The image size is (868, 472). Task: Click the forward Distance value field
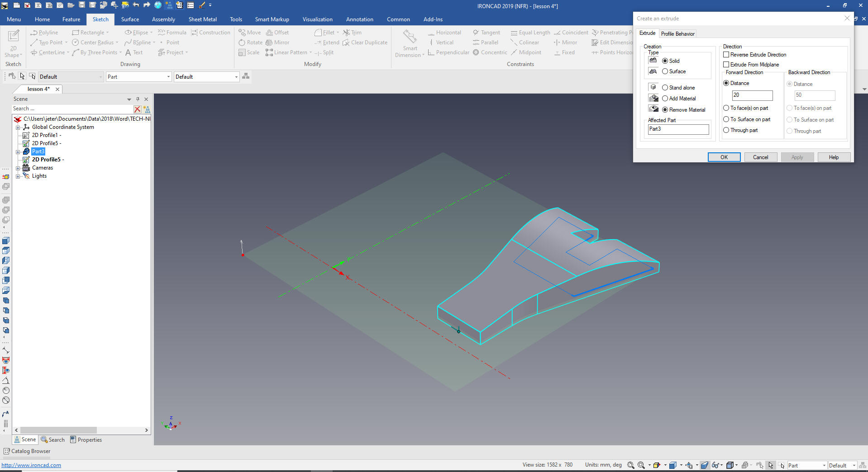[752, 95]
